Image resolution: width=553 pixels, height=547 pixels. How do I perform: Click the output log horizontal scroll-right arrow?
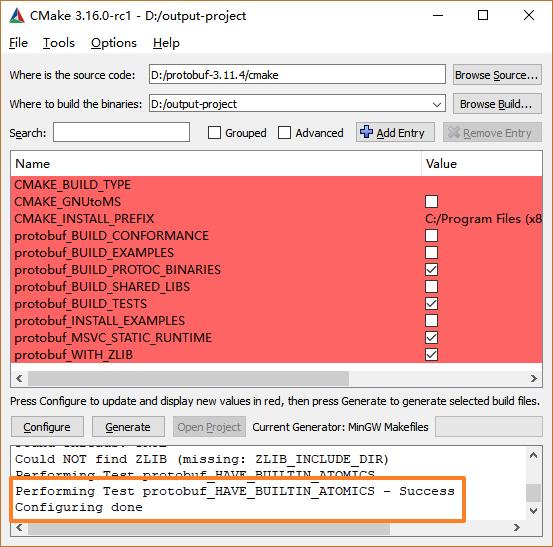tap(517, 528)
